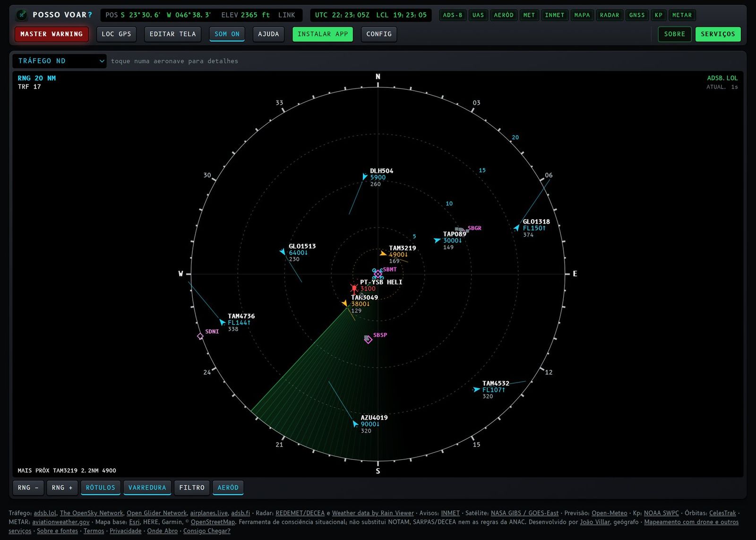Switch to the RADAR tab

pyautogui.click(x=610, y=15)
